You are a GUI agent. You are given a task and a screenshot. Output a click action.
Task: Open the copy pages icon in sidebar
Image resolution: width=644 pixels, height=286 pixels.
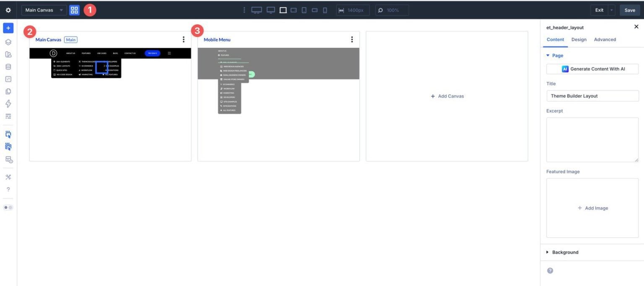point(8,91)
